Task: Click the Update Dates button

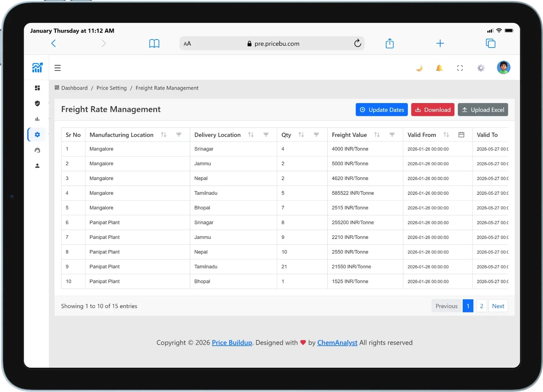Action: point(382,110)
